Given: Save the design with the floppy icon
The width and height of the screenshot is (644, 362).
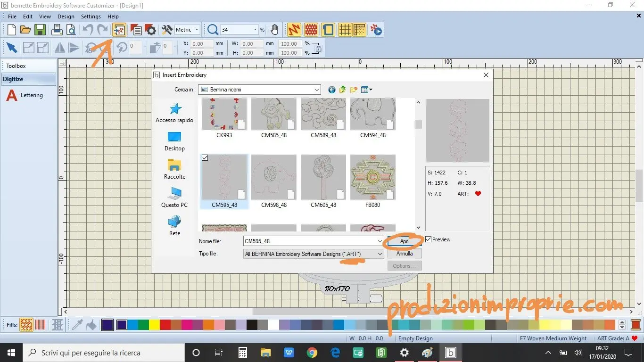Looking at the screenshot, I should (x=40, y=30).
